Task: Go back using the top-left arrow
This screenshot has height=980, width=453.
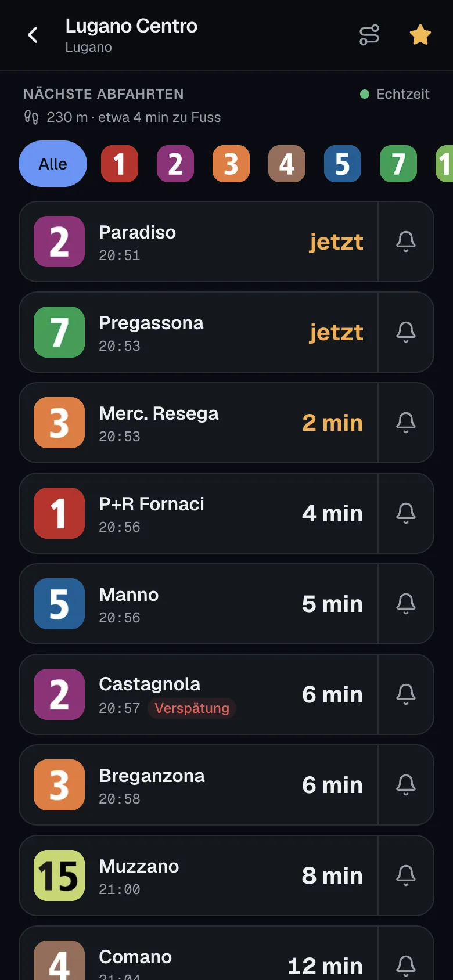Action: pos(33,35)
